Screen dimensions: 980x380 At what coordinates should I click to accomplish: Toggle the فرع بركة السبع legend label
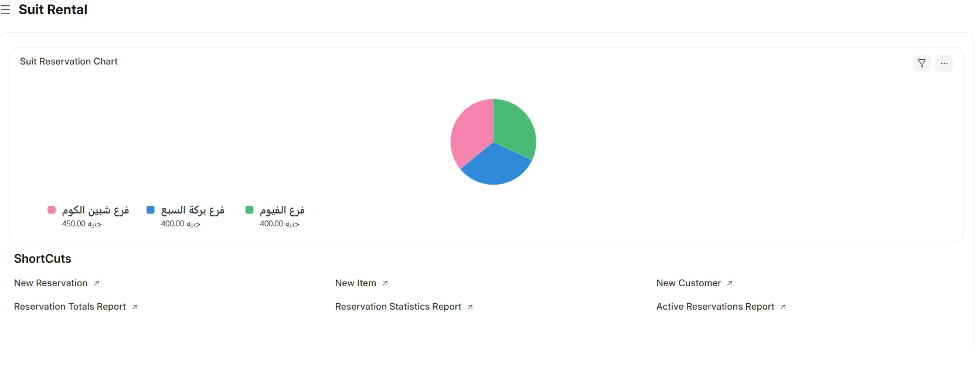point(193,210)
